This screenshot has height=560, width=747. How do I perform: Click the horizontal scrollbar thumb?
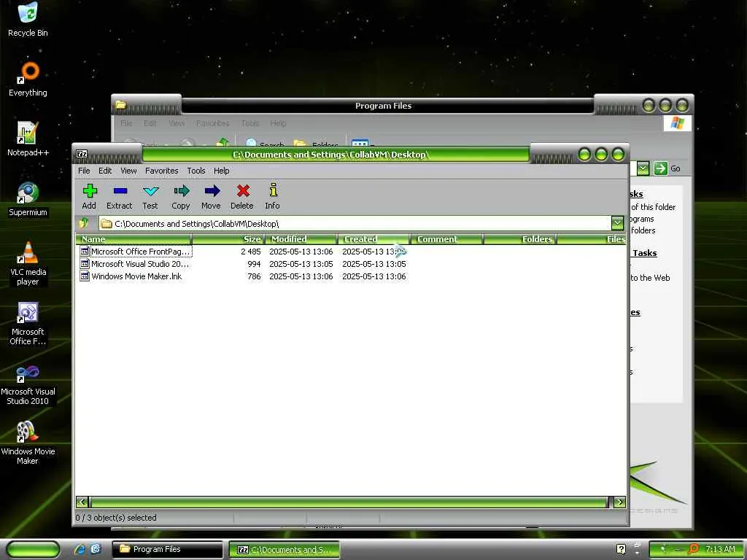coord(349,502)
